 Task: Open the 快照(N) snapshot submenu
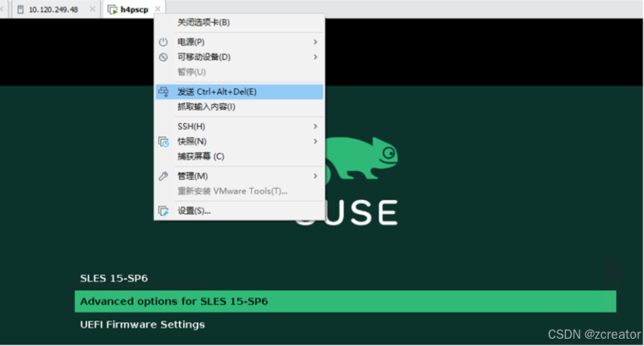[x=240, y=142]
